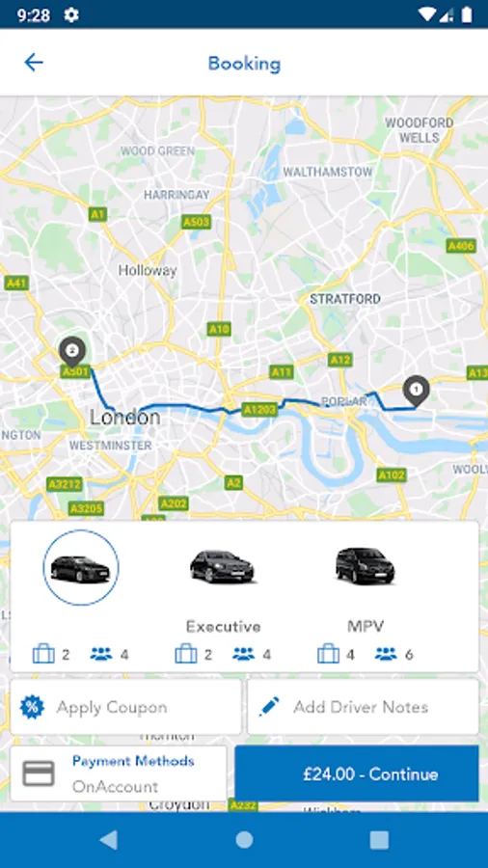Click the London label on the map

125,417
